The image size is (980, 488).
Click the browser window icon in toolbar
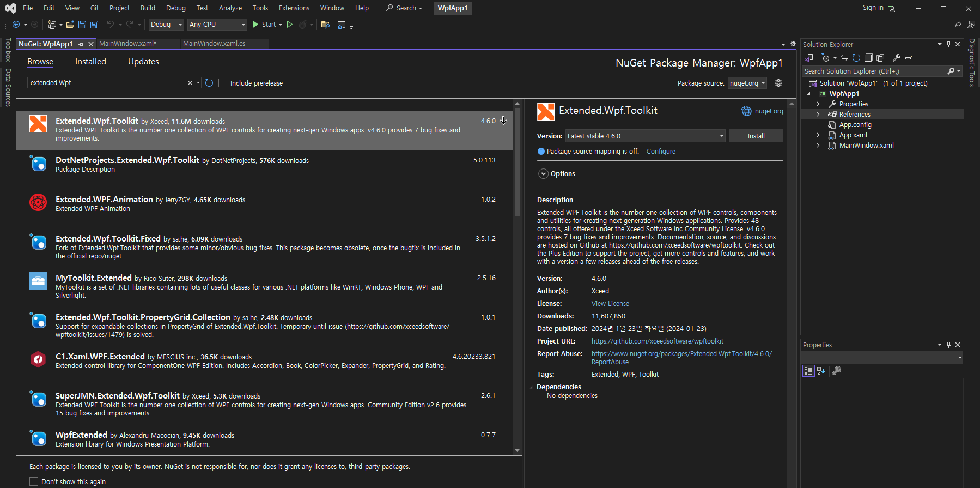342,25
